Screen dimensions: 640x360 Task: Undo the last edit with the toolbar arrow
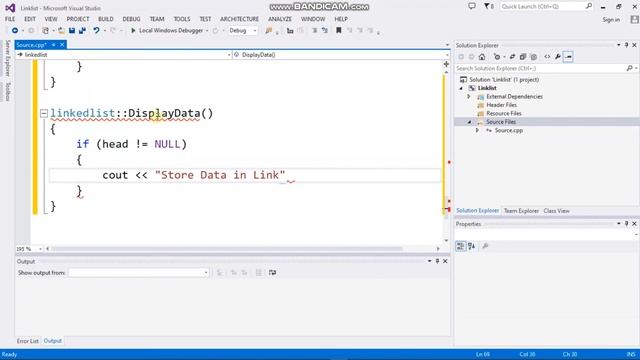[96, 31]
